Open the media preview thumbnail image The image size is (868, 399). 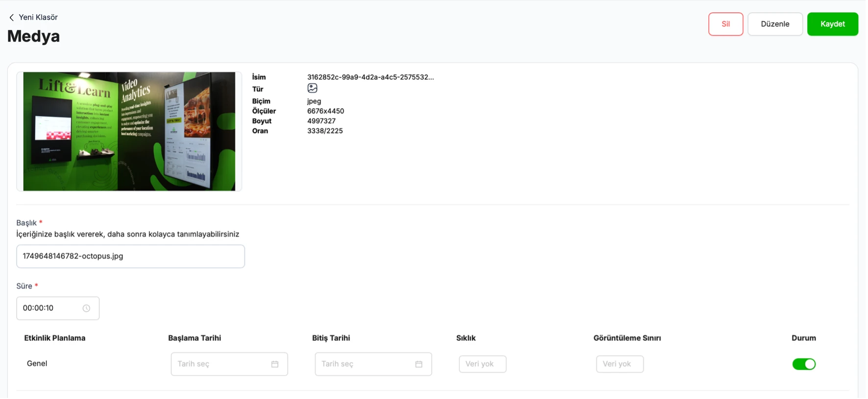click(129, 132)
